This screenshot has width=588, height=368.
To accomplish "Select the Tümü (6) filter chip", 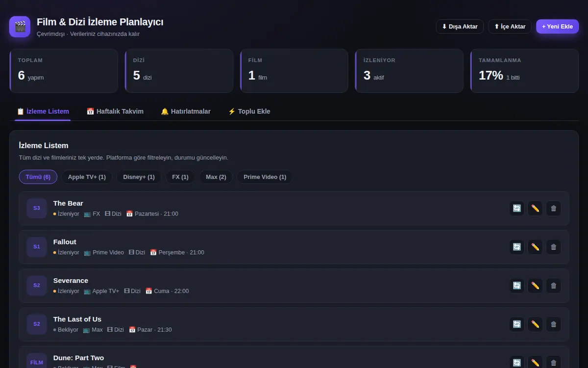I will tap(38, 177).
